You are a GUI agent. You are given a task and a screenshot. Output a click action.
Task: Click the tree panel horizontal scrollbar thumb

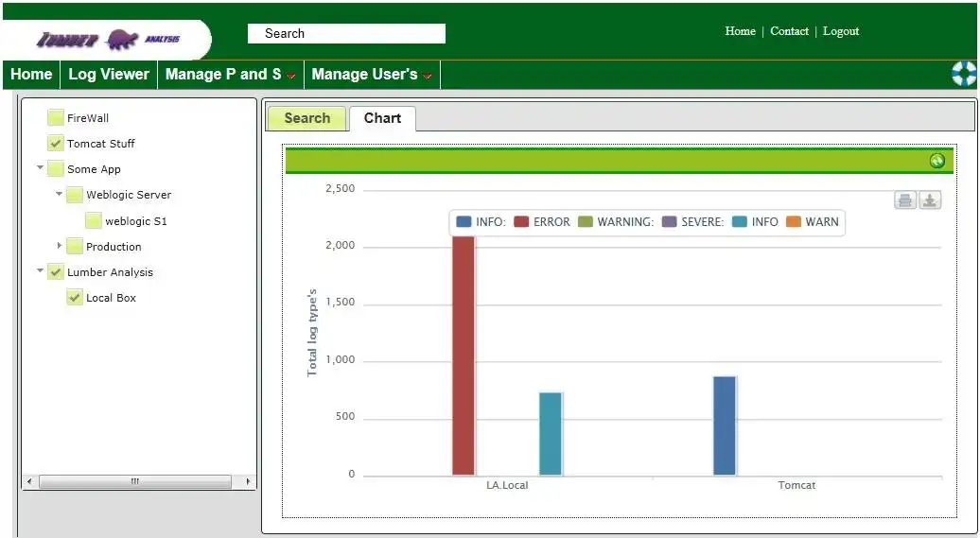coord(135,482)
